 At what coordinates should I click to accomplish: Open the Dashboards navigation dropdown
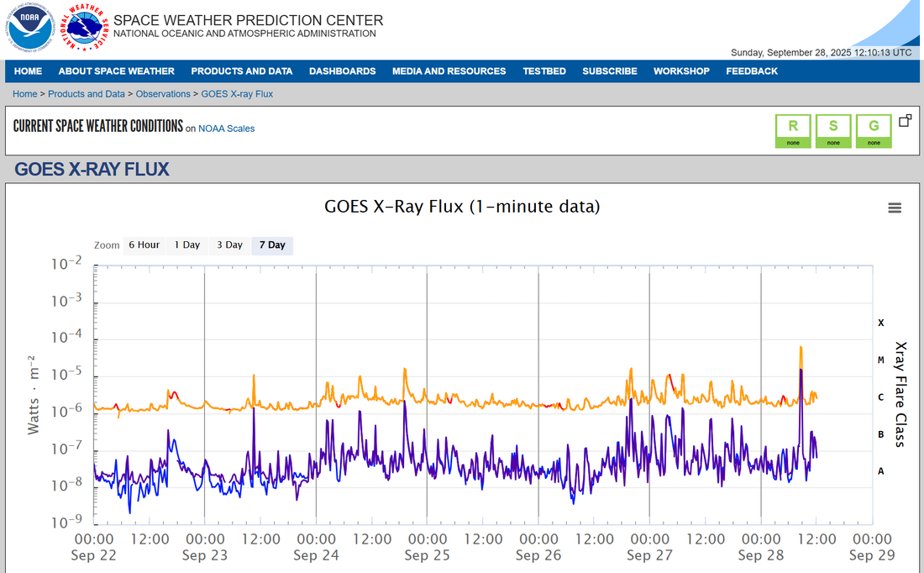pyautogui.click(x=342, y=71)
